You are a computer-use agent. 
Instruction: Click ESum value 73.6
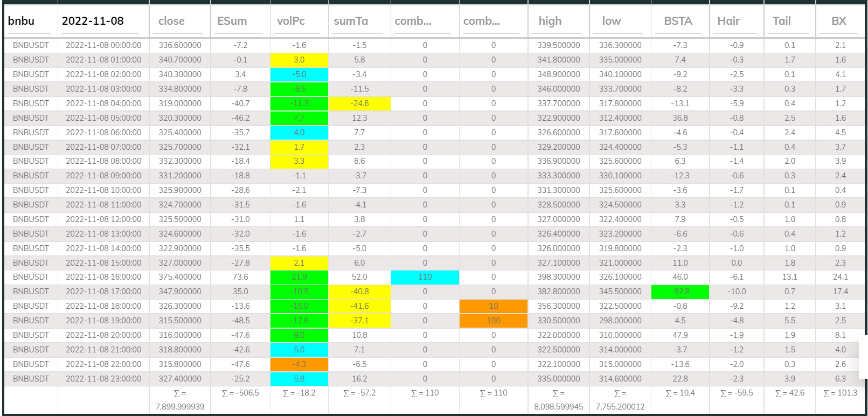point(240,277)
